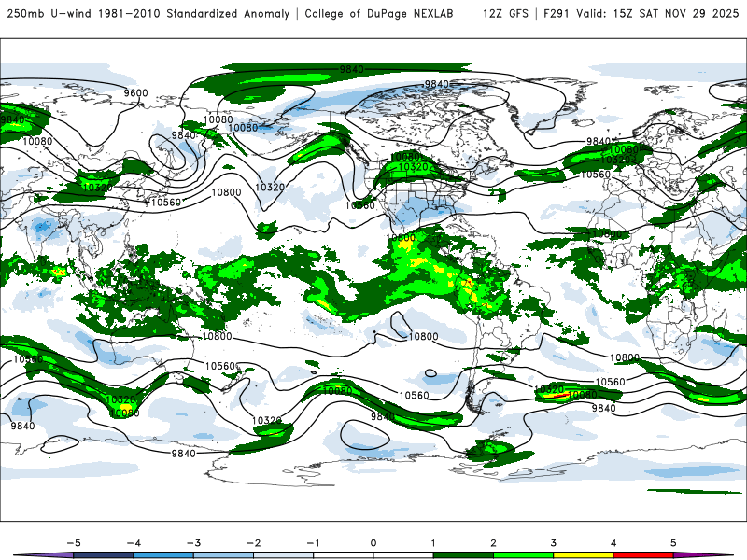Screen dimensions: 747x560
Task: Click the "10800" contour label over Mexico
Action: pyautogui.click(x=401, y=238)
